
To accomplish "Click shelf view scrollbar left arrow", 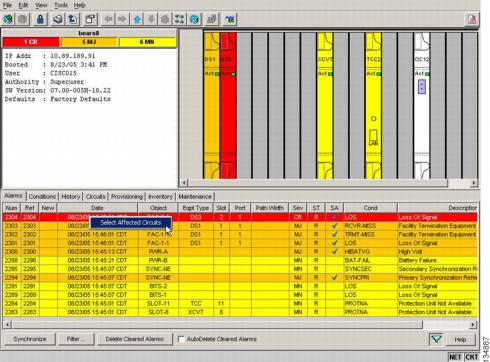I will [x=184, y=183].
